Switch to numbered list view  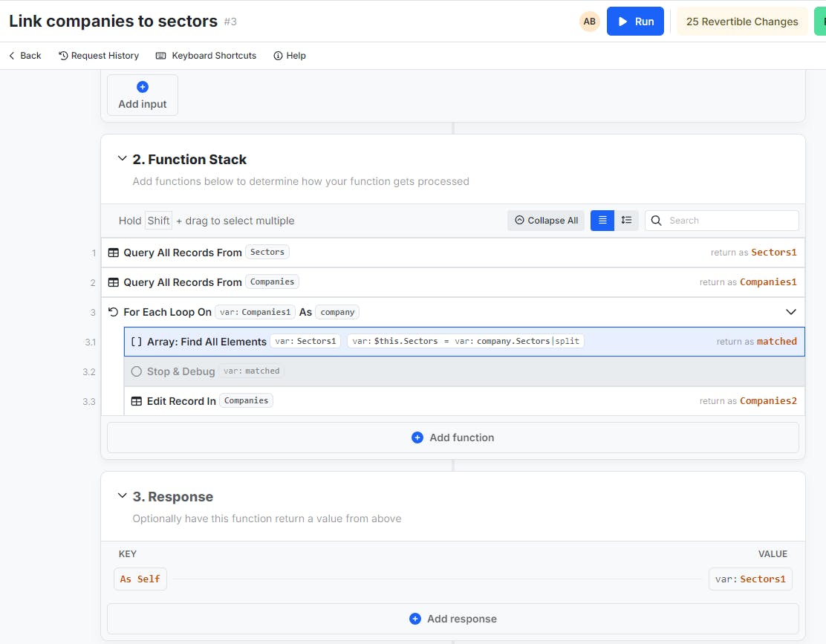point(626,221)
